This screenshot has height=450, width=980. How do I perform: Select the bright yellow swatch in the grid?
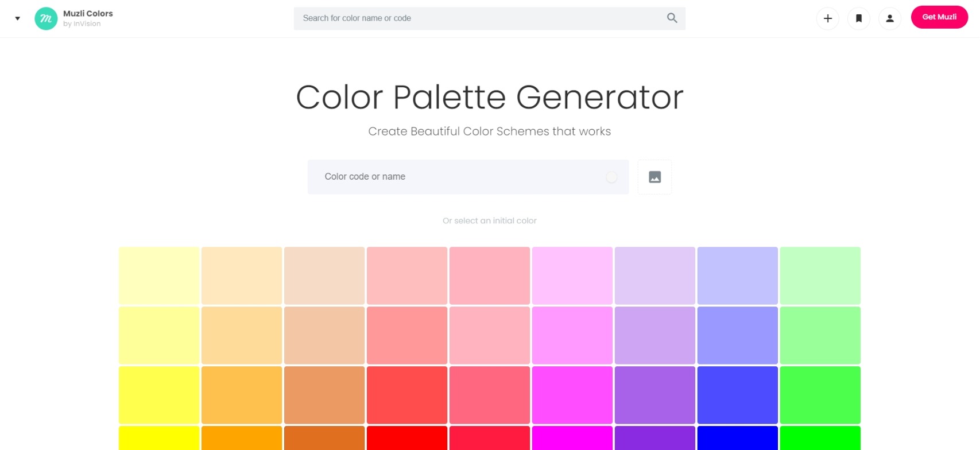(x=159, y=395)
